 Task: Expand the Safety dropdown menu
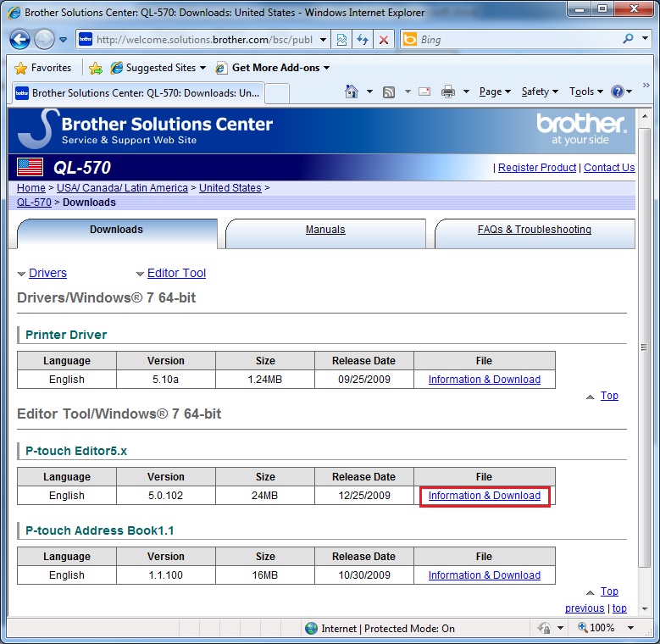point(540,92)
